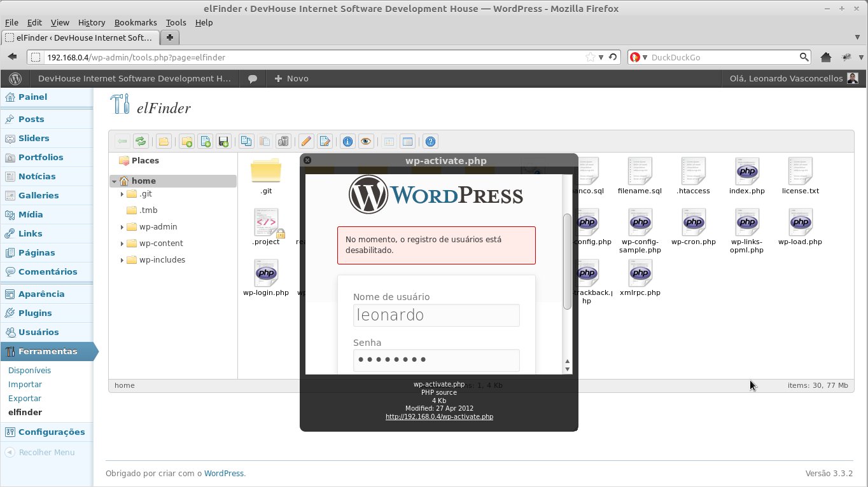The height and width of the screenshot is (487, 868).
Task: Select the wp-config-sample.php file icon
Action: [640, 223]
